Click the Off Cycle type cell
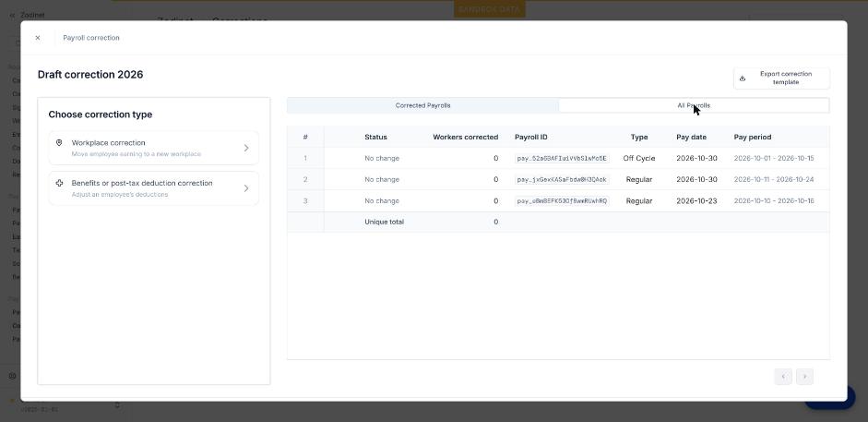 click(639, 159)
